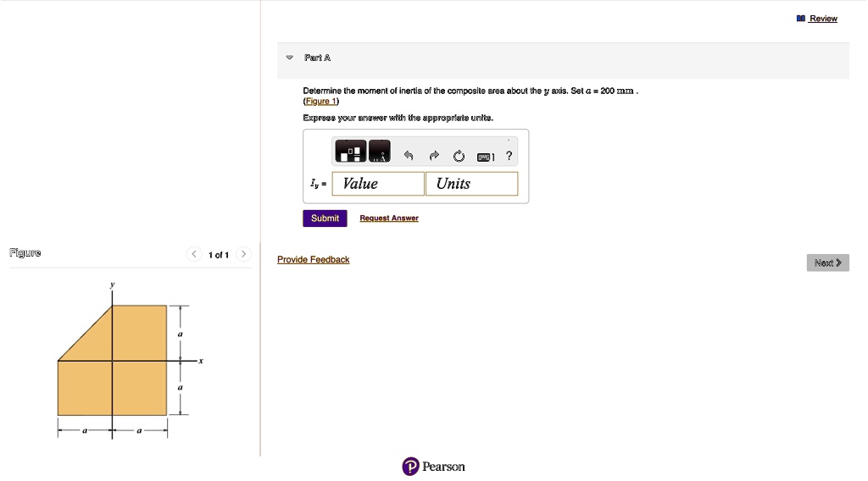
Task: Click the Next button
Action: (x=827, y=263)
